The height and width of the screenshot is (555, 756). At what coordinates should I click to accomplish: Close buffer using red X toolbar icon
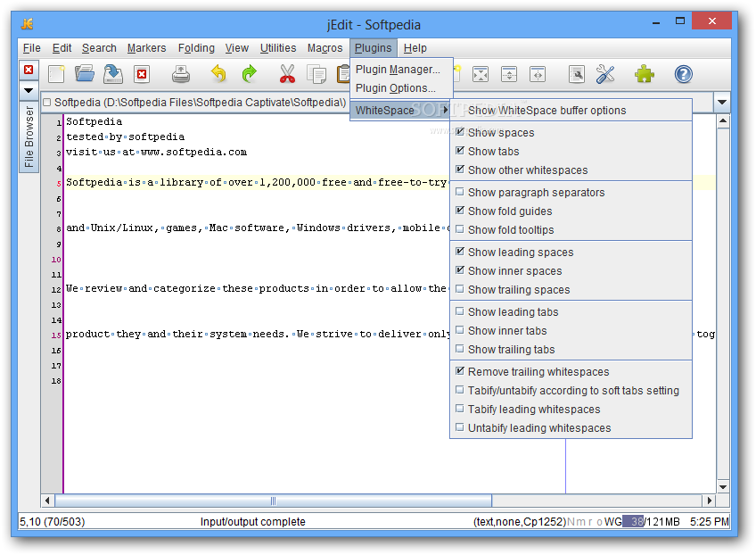tap(142, 74)
